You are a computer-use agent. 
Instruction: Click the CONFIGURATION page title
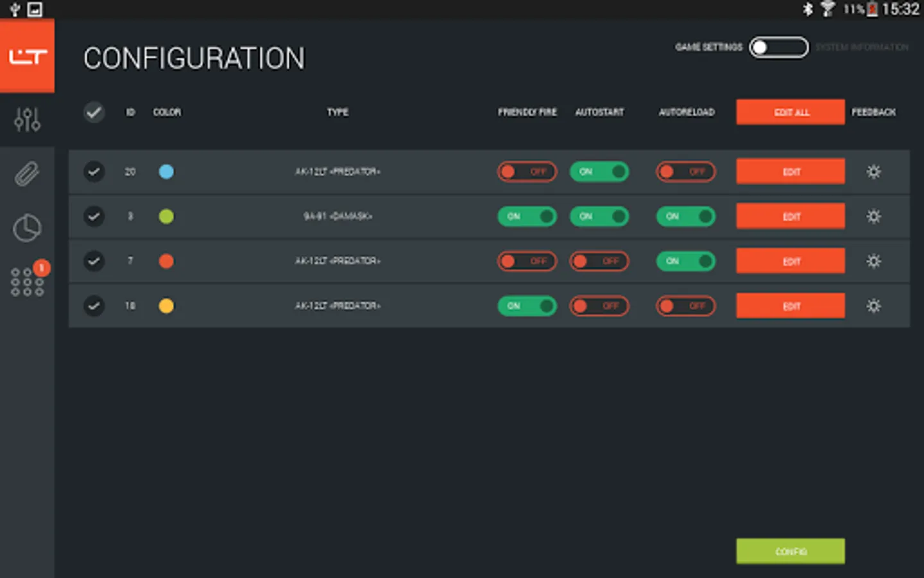click(194, 58)
